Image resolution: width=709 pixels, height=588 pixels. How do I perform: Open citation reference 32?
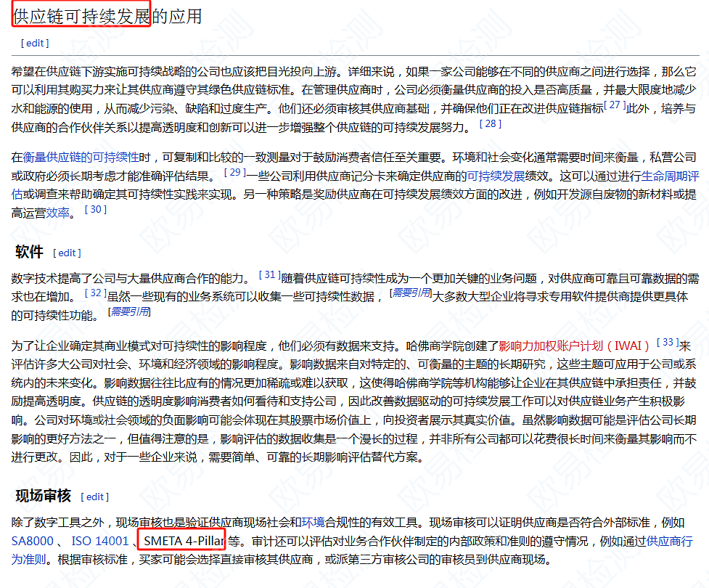pyautogui.click(x=95, y=293)
